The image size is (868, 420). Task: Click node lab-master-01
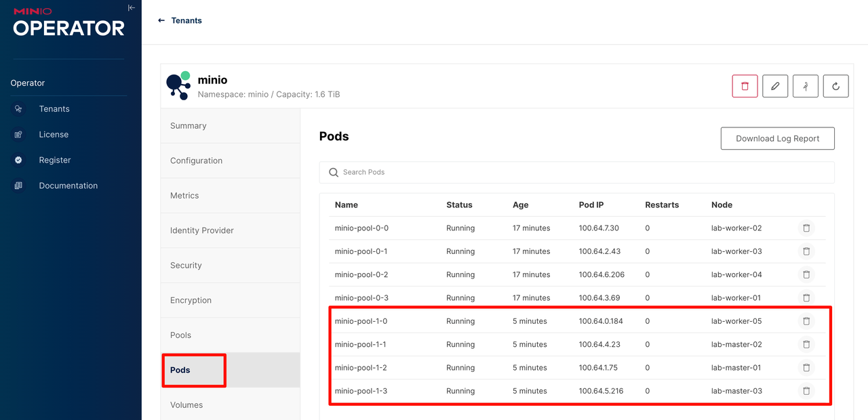(736, 368)
